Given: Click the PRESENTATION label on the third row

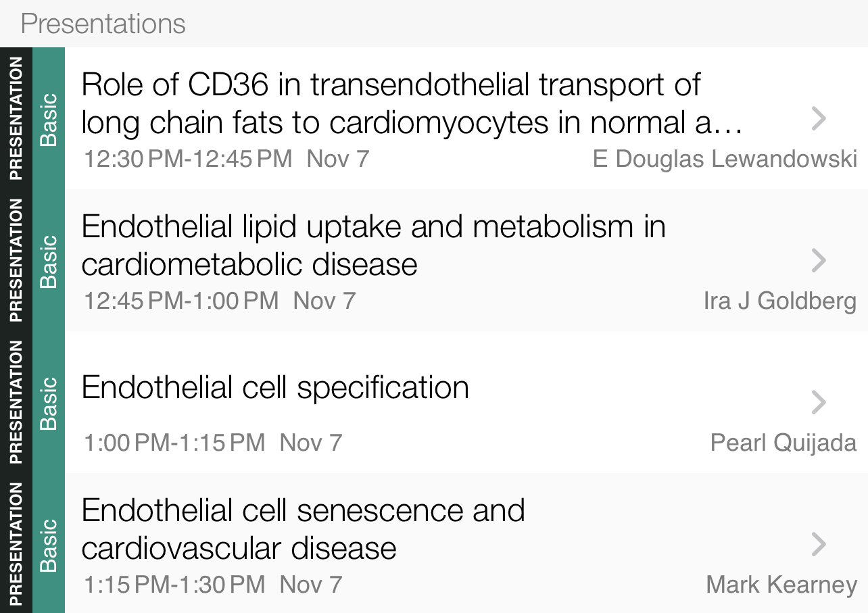Looking at the screenshot, I should tap(16, 403).
